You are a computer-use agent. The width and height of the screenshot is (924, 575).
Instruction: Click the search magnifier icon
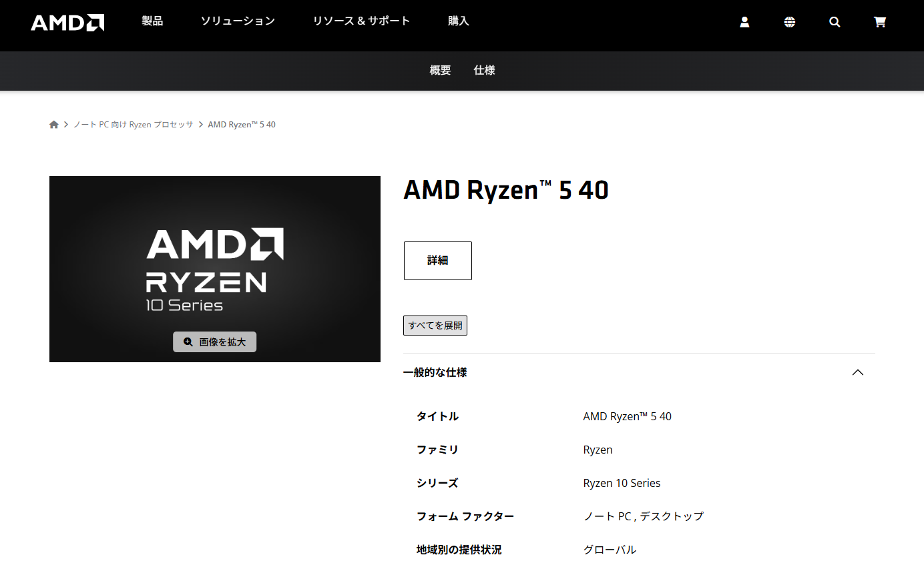835,22
